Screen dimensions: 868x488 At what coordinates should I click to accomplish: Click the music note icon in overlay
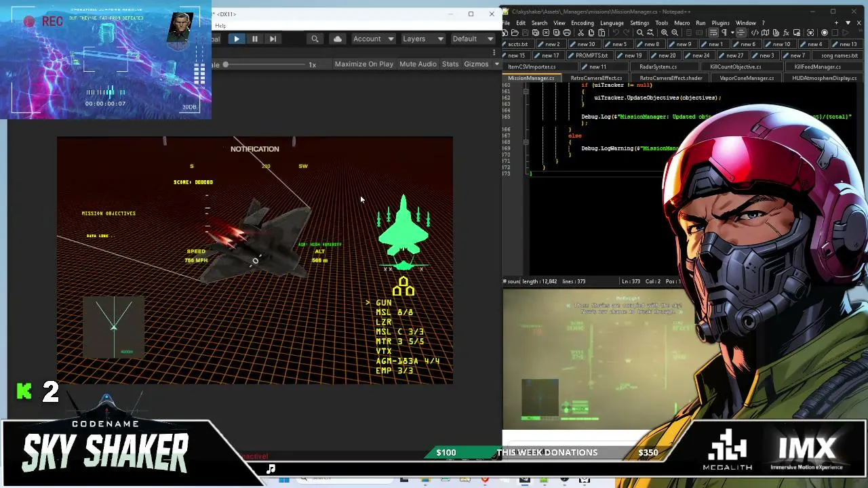[271, 468]
